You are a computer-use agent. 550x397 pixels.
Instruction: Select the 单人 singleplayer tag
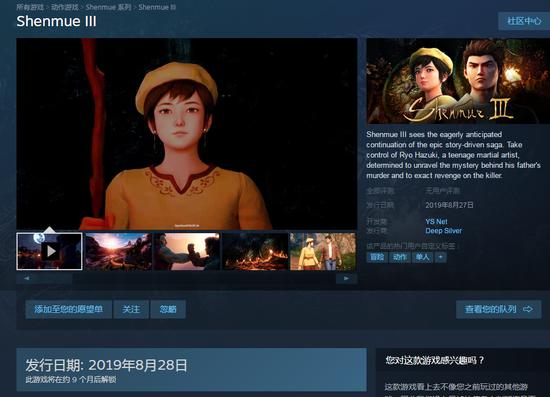point(422,257)
